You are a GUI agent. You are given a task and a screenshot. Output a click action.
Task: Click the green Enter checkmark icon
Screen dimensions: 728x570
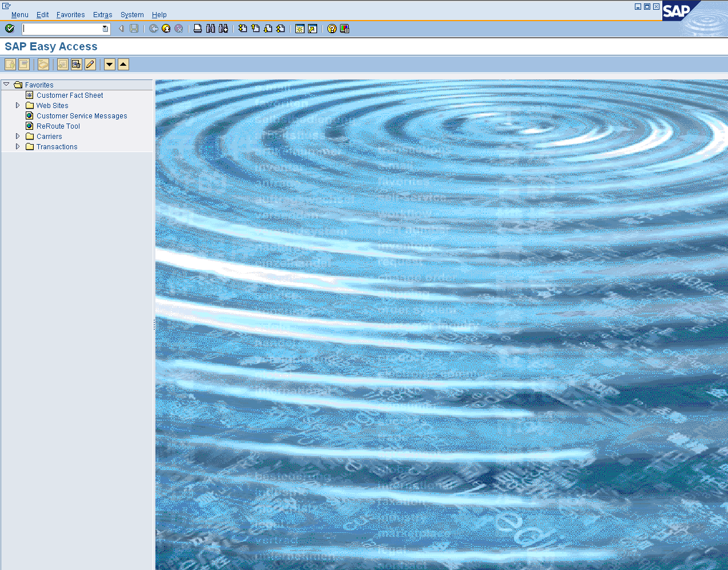pos(10,29)
